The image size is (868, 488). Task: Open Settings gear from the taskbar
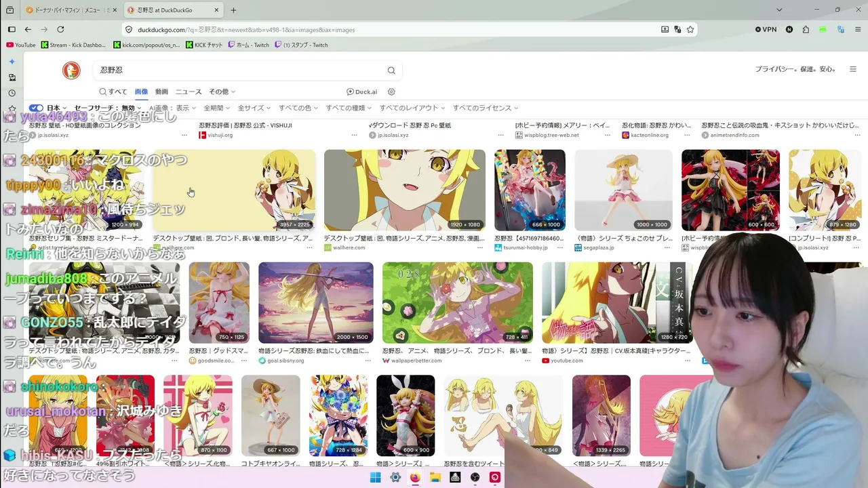coord(395,478)
